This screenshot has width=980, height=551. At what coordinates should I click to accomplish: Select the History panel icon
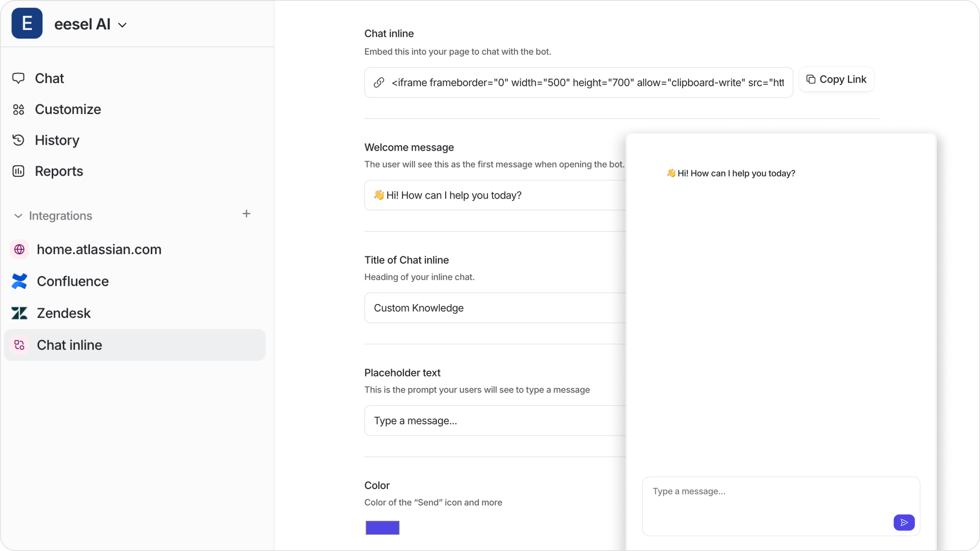19,140
